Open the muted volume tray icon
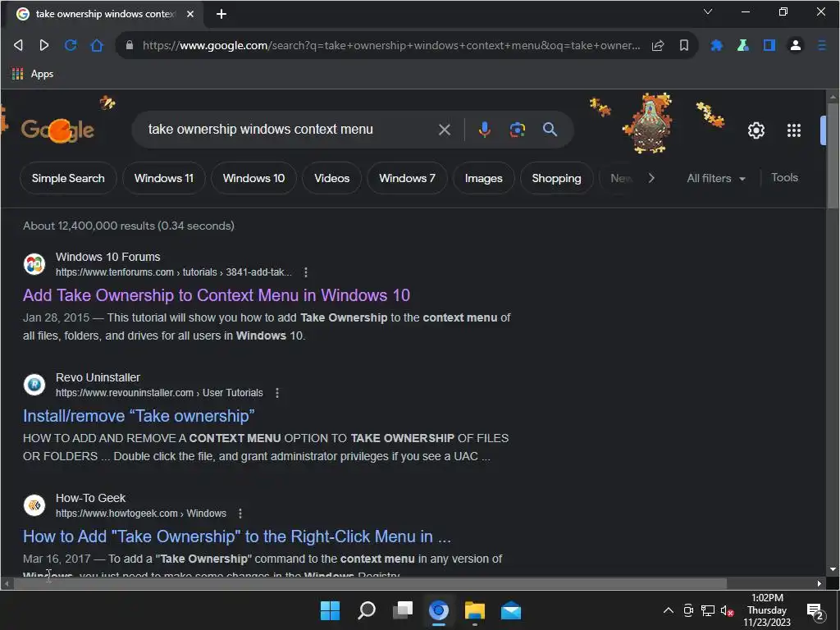This screenshot has height=630, width=840. (x=727, y=610)
